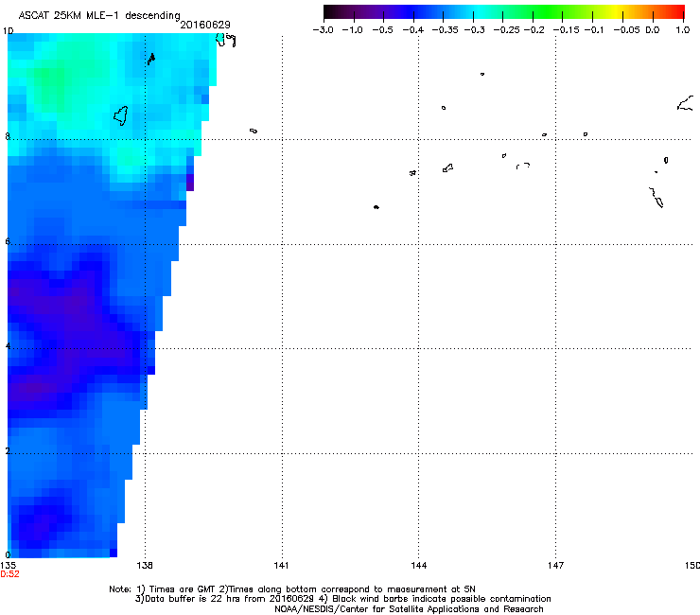This screenshot has width=700, height=615.
Task: Click longitude axis label "144"
Action: [419, 566]
